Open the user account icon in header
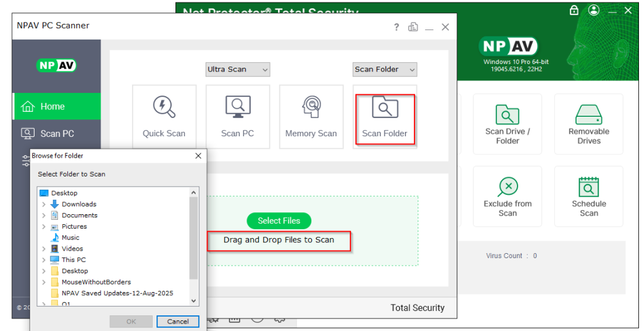644x331 pixels. pos(594,10)
